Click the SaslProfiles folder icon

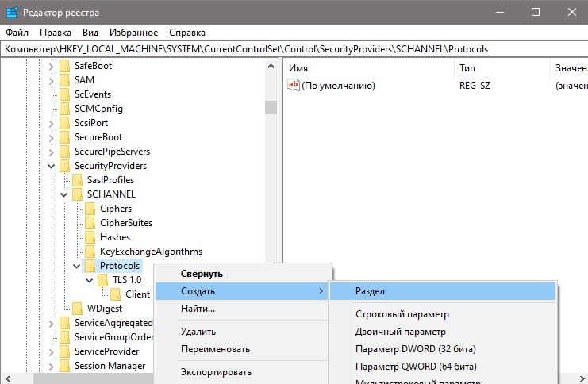[77, 180]
